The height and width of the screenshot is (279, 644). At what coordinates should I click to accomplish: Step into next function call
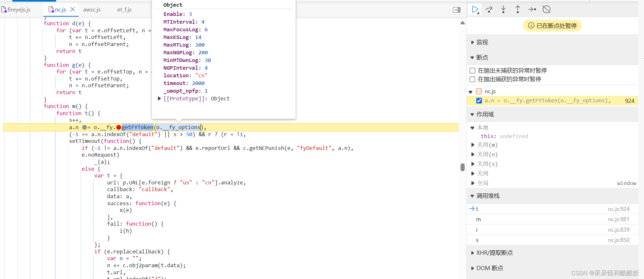tap(503, 10)
